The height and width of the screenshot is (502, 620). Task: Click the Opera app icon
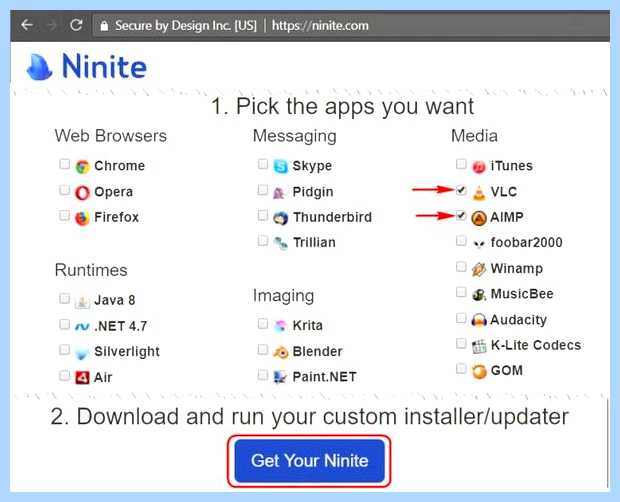(x=82, y=192)
